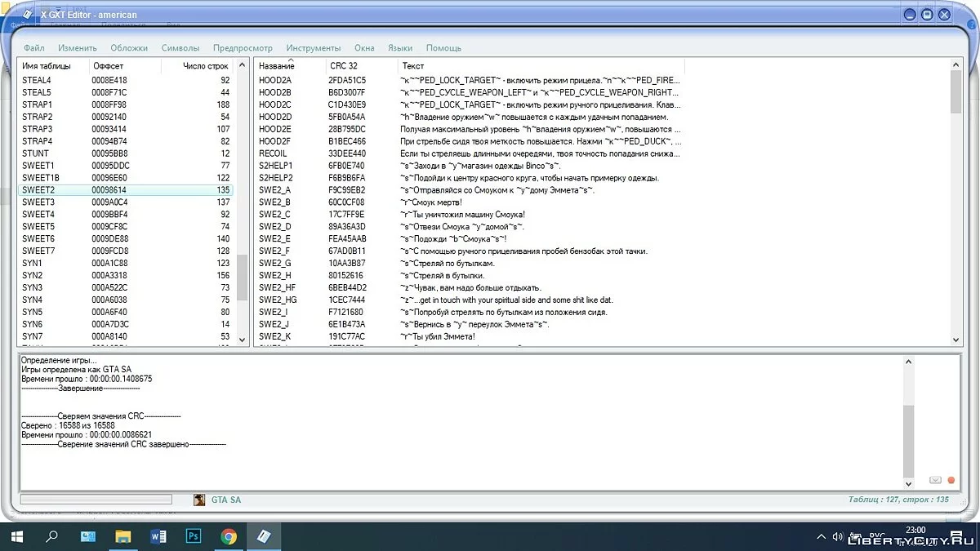Click the envelope icon in the log panel
The height and width of the screenshot is (551, 980).
[936, 480]
